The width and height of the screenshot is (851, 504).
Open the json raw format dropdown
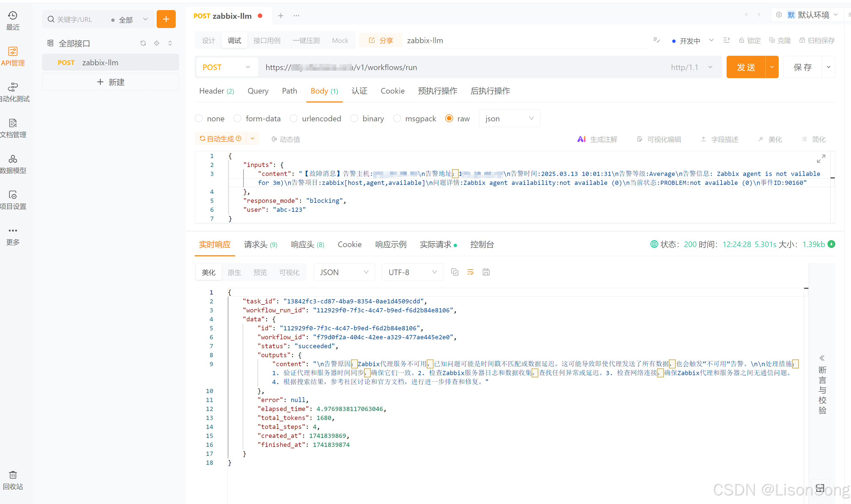coord(509,119)
